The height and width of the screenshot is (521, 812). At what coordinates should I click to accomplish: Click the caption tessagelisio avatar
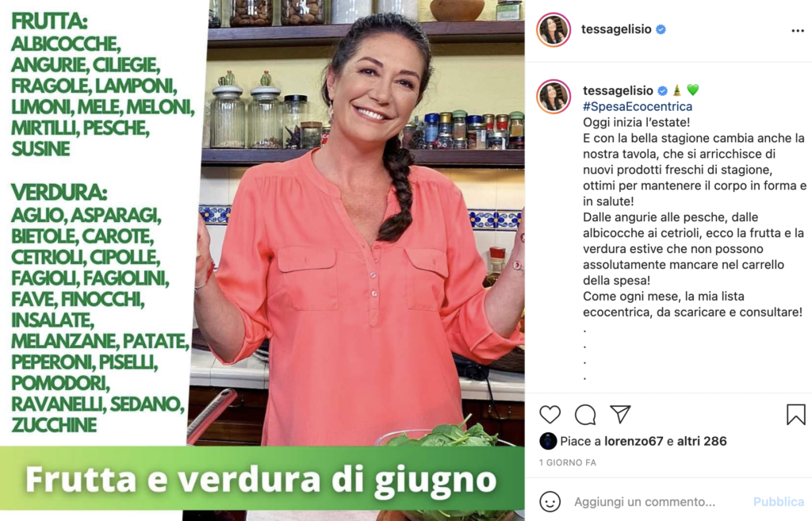(553, 96)
